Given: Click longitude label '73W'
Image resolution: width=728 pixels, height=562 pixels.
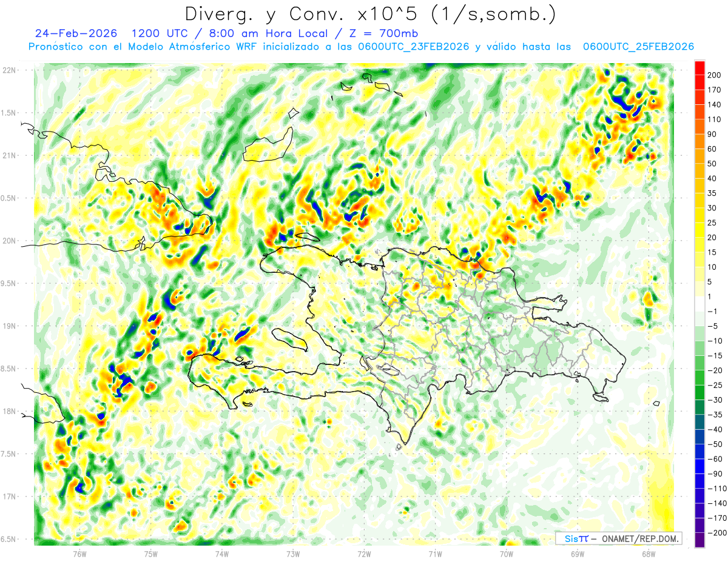Looking at the screenshot, I should click(x=293, y=554).
